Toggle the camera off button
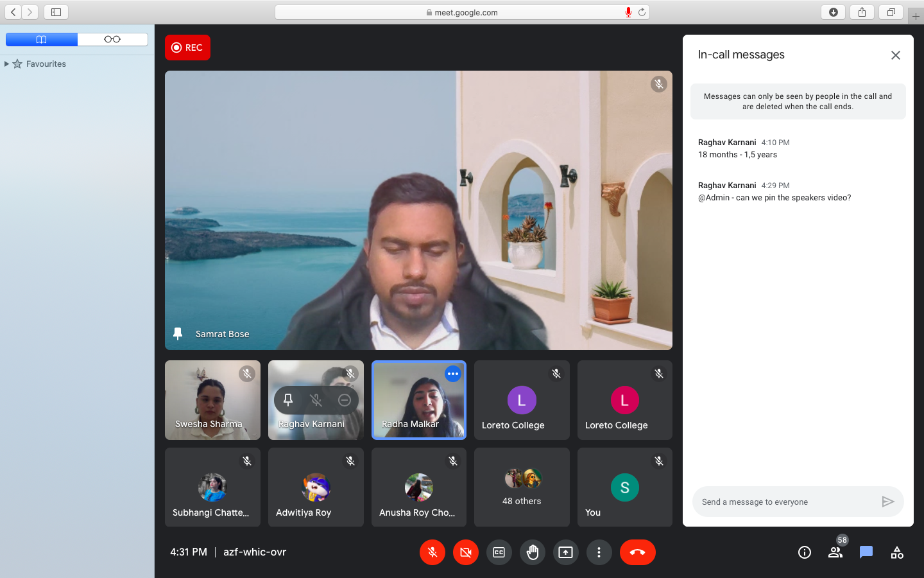 [466, 552]
